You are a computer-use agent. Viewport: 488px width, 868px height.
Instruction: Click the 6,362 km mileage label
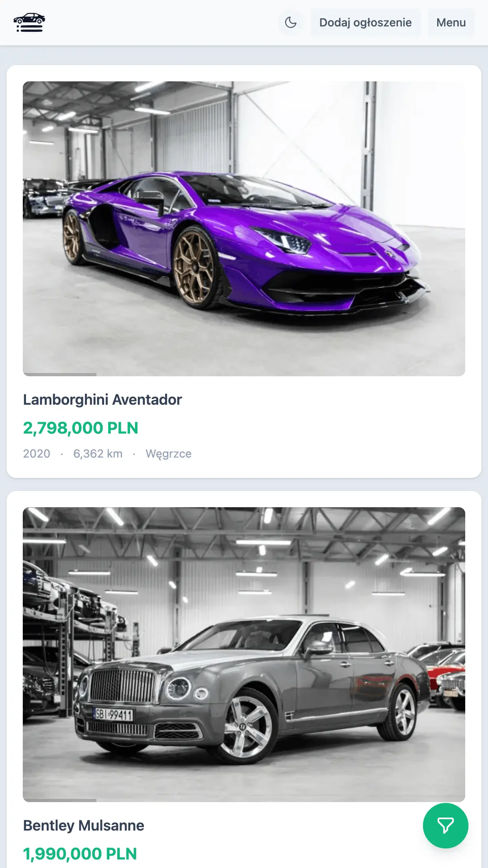click(x=98, y=454)
